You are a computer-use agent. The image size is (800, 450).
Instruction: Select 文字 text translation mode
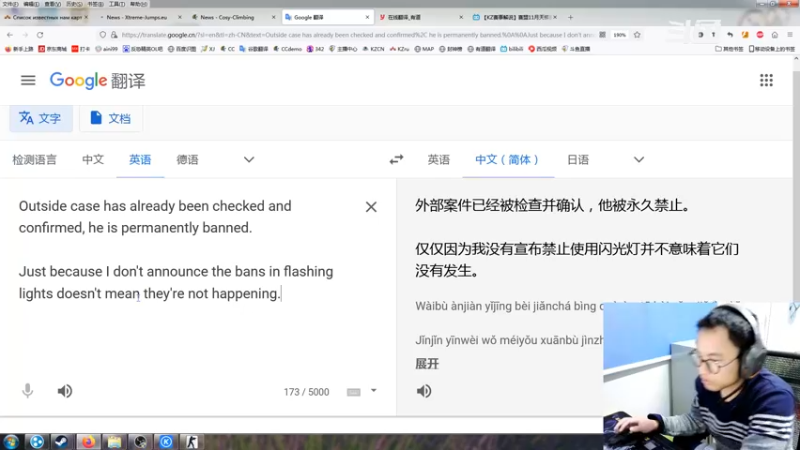coord(41,118)
